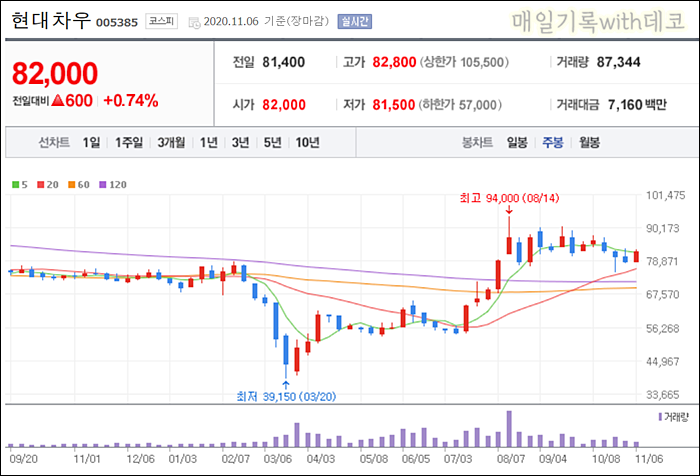Click the tallest volume bar near 08/07
The height and width of the screenshot is (476, 700).
[x=509, y=429]
